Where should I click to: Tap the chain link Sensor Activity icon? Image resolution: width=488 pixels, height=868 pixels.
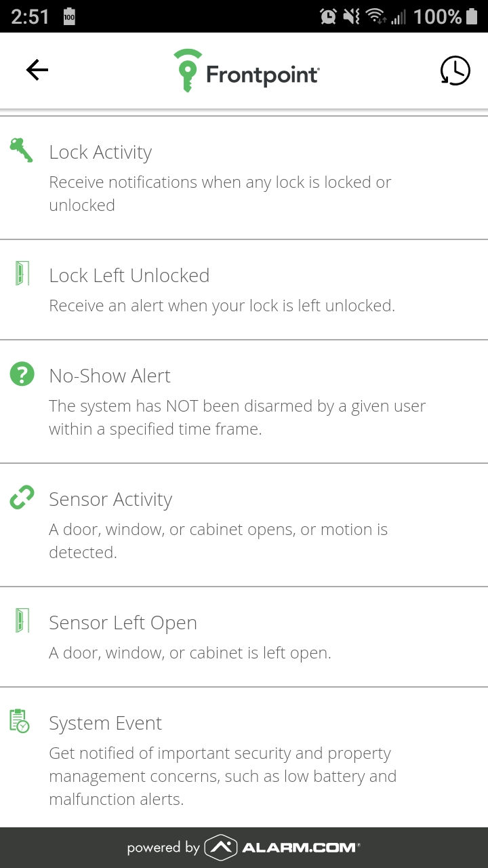22,498
